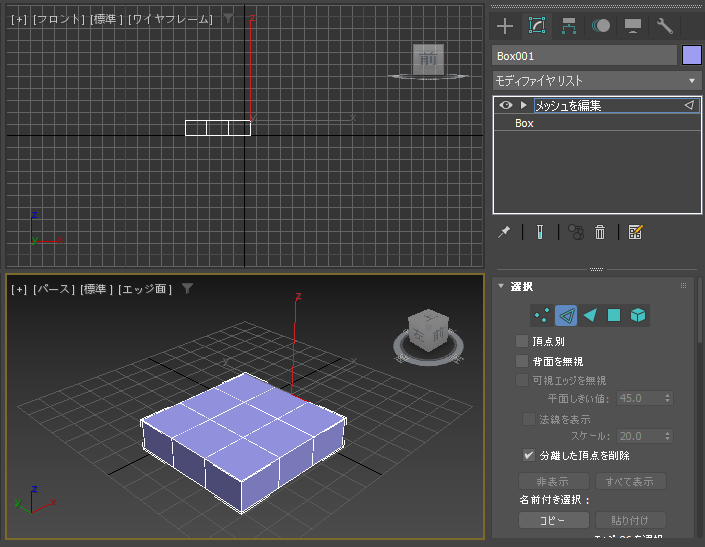Click the Front viewport ViewCube face
The image size is (705, 547).
click(x=428, y=59)
